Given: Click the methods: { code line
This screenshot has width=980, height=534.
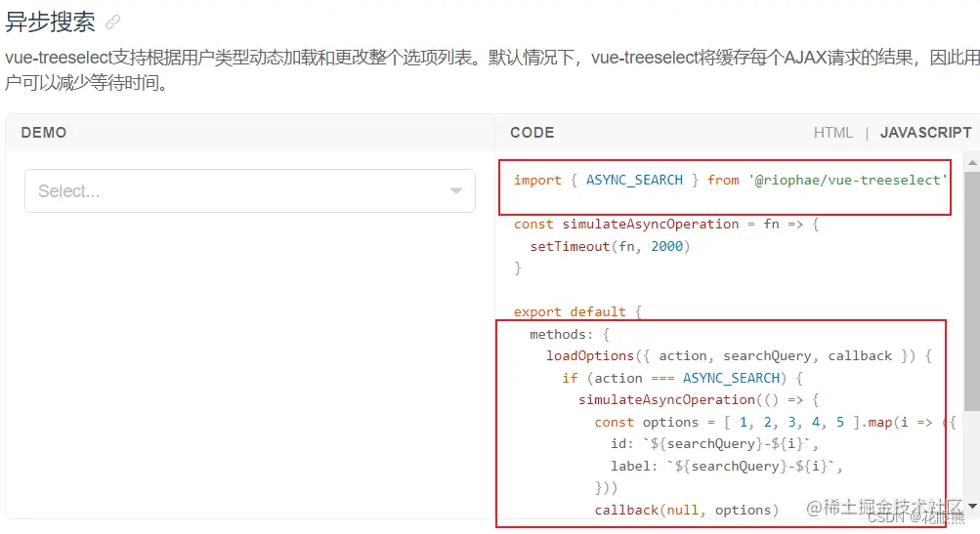Looking at the screenshot, I should (x=570, y=334).
